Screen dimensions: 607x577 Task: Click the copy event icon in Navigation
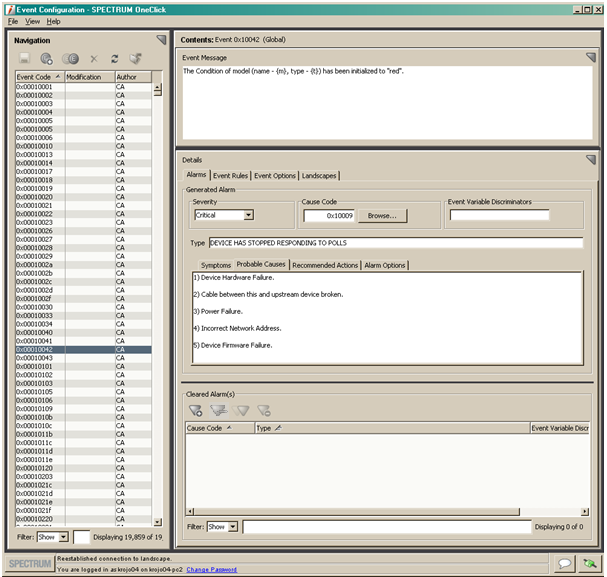coord(70,59)
